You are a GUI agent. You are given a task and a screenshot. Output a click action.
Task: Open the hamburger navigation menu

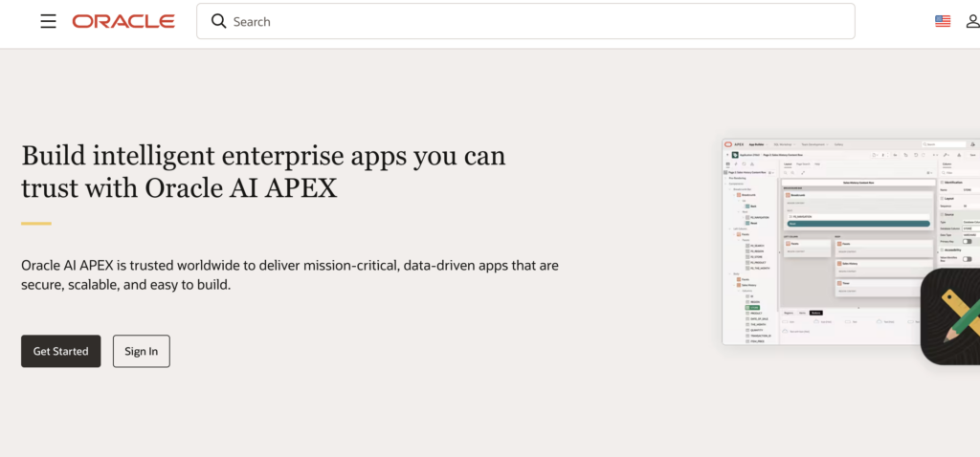tap(48, 21)
